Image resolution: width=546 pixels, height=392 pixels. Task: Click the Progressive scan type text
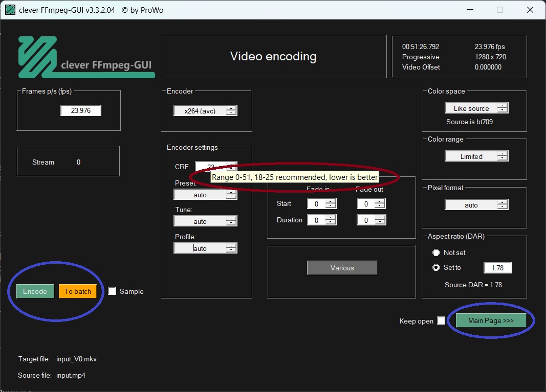pos(420,57)
